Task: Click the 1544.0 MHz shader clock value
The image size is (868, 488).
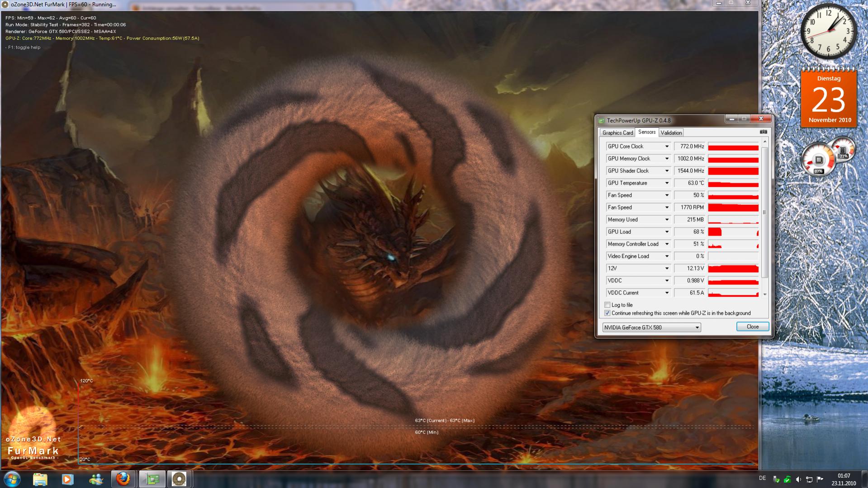Action: click(x=689, y=171)
